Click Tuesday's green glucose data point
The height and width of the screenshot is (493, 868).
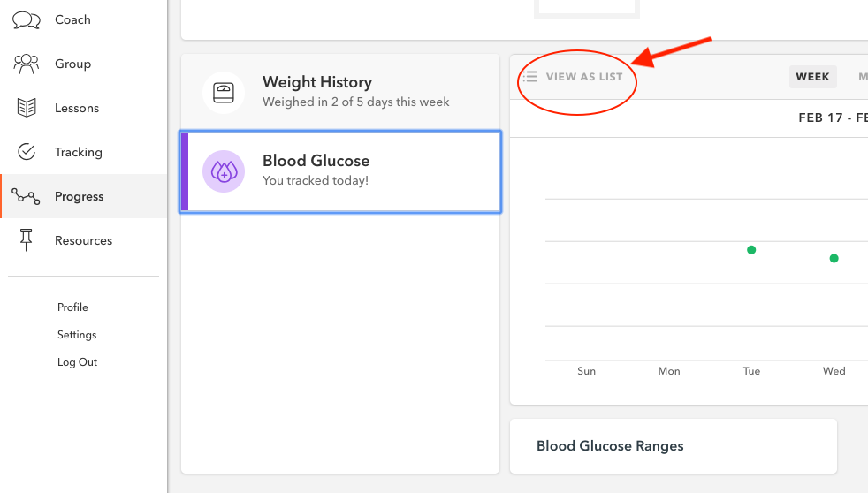click(751, 250)
